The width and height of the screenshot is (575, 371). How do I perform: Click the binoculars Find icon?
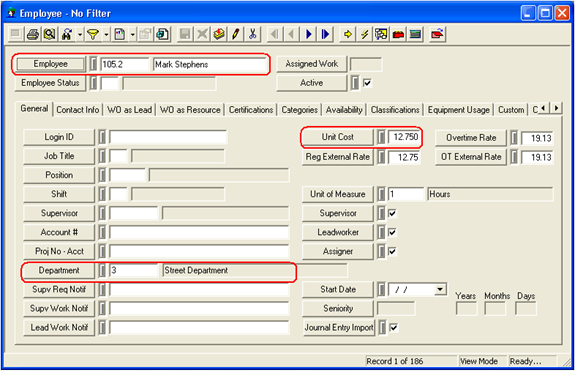(66, 34)
